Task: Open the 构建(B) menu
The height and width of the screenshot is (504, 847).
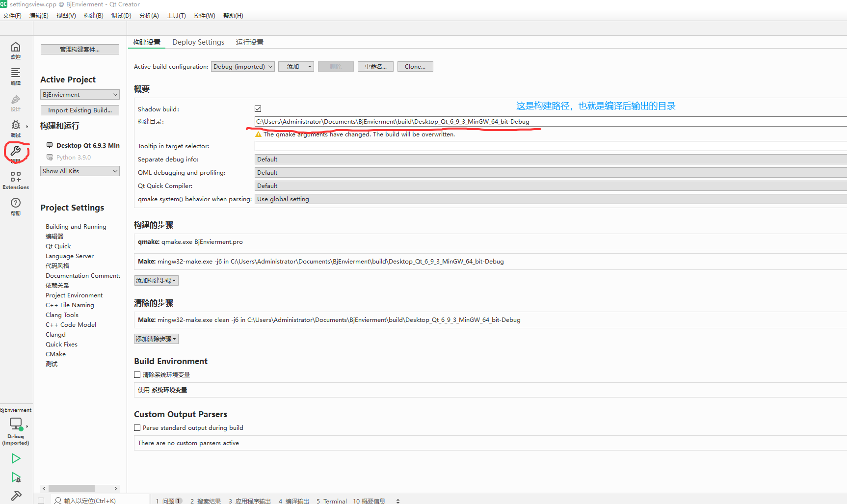Action: tap(93, 16)
